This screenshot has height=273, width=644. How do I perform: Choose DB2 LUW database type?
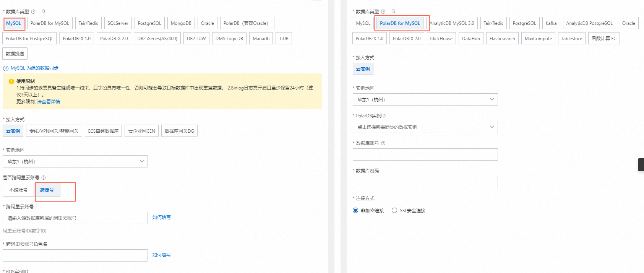click(196, 39)
